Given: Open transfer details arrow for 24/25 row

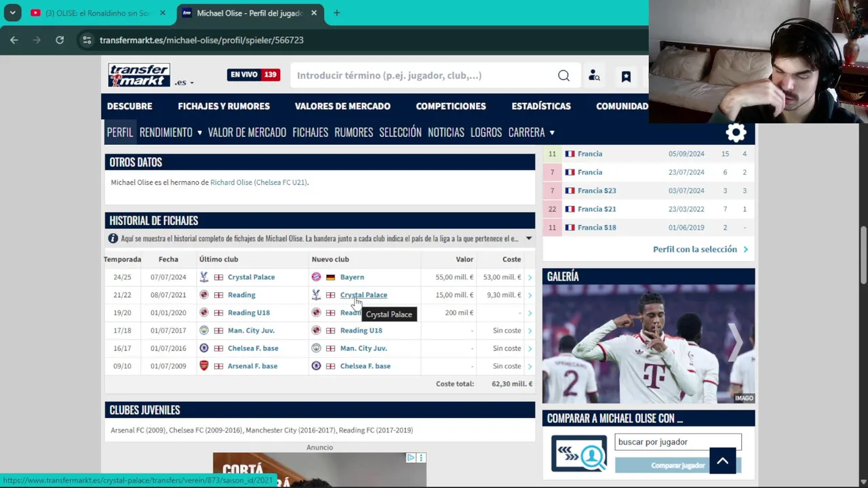Looking at the screenshot, I should tap(530, 277).
